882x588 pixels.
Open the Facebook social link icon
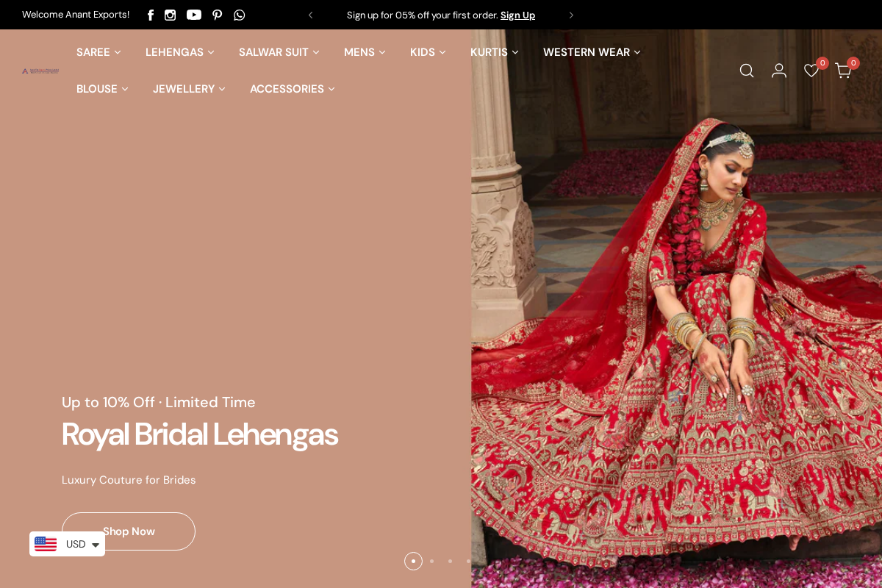(x=151, y=15)
